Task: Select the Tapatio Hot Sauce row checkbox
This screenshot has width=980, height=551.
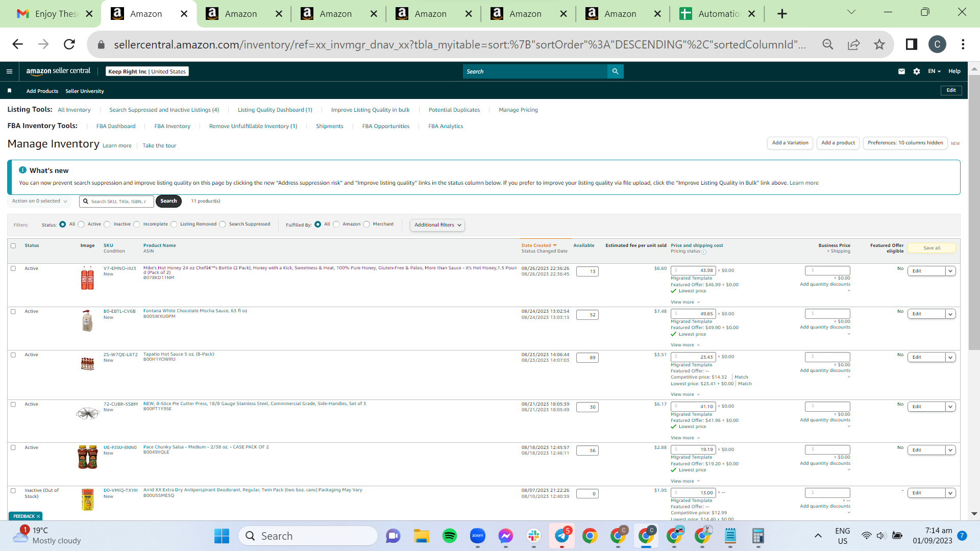Action: point(13,355)
